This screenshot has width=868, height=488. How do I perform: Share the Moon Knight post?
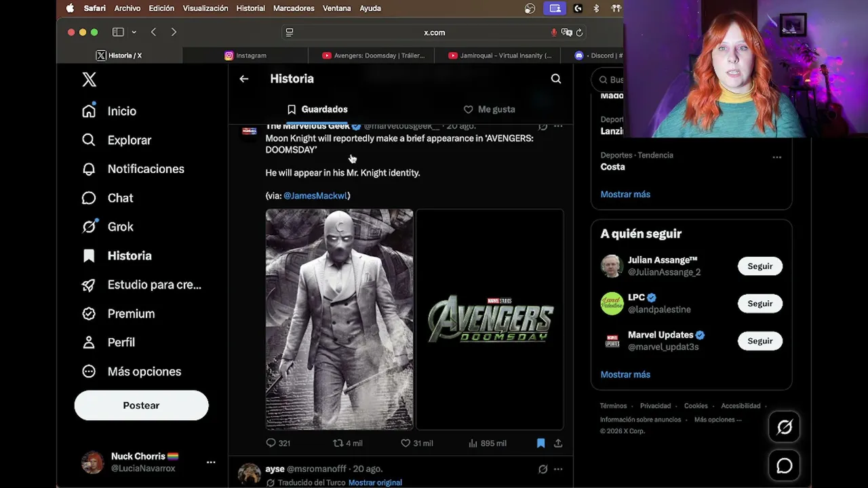558,443
